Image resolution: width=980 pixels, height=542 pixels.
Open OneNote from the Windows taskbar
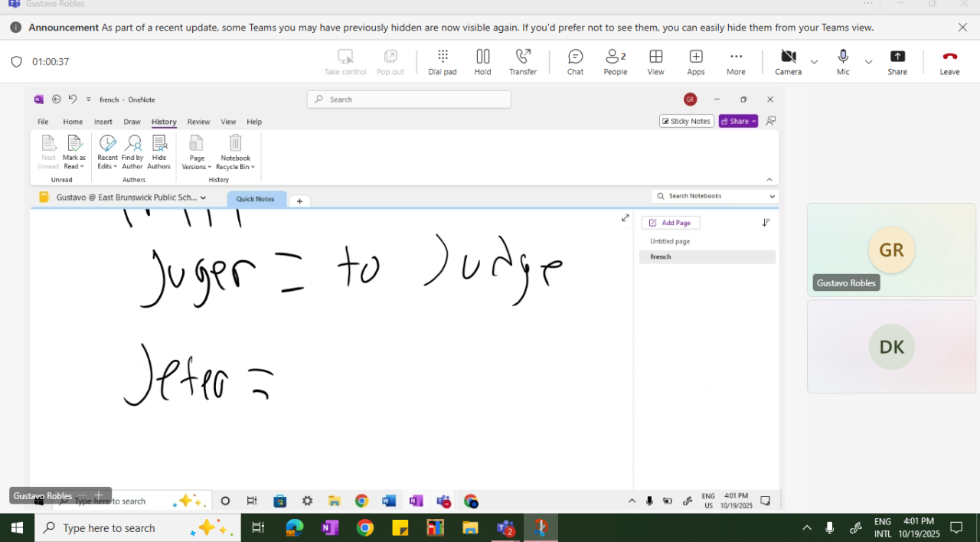click(x=330, y=528)
